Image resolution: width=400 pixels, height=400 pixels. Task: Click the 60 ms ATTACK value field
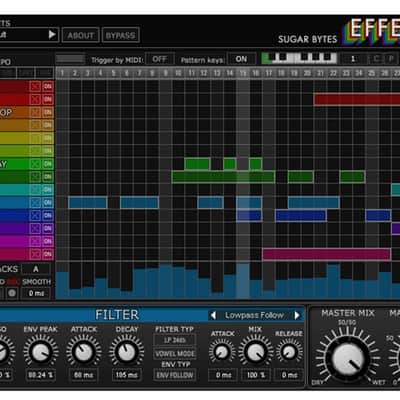pyautogui.click(x=84, y=375)
